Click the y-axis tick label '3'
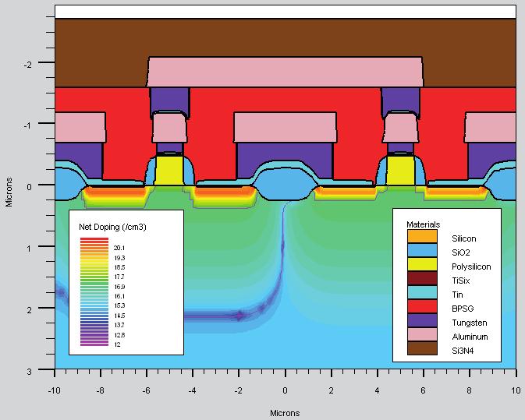This screenshot has height=420, width=525. [x=30, y=371]
